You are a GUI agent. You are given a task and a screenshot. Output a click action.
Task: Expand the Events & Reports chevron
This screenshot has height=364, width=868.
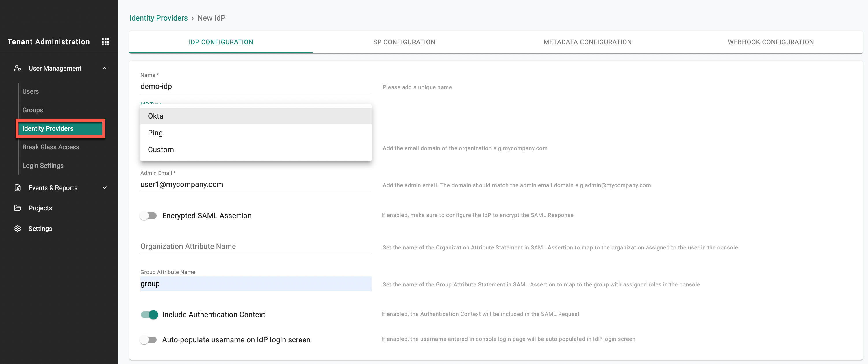pyautogui.click(x=105, y=188)
